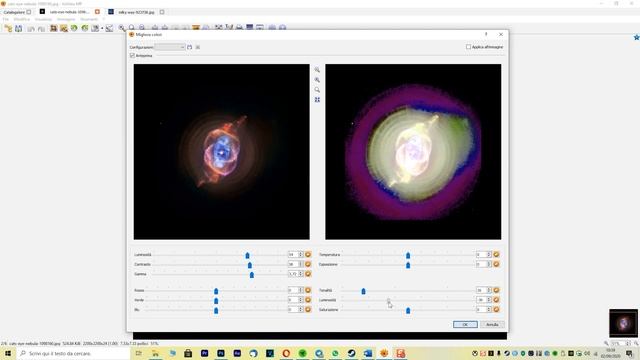Viewport: 640px width, 360px height.
Task: Fit the preview using the four-arrows icon
Action: tap(317, 100)
